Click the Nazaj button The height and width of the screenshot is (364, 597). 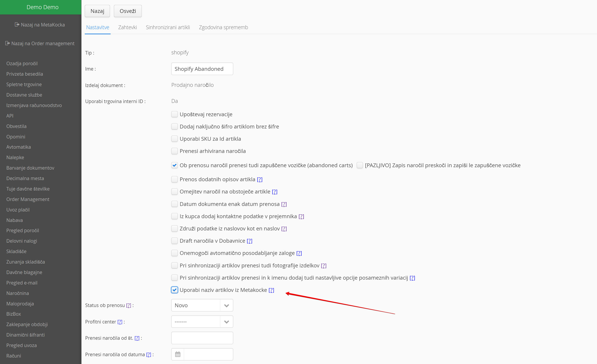97,11
